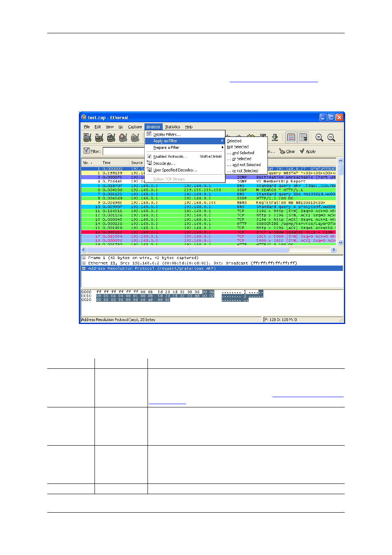
Task: Click the packet list scroll up arrow
Action: 340,161
